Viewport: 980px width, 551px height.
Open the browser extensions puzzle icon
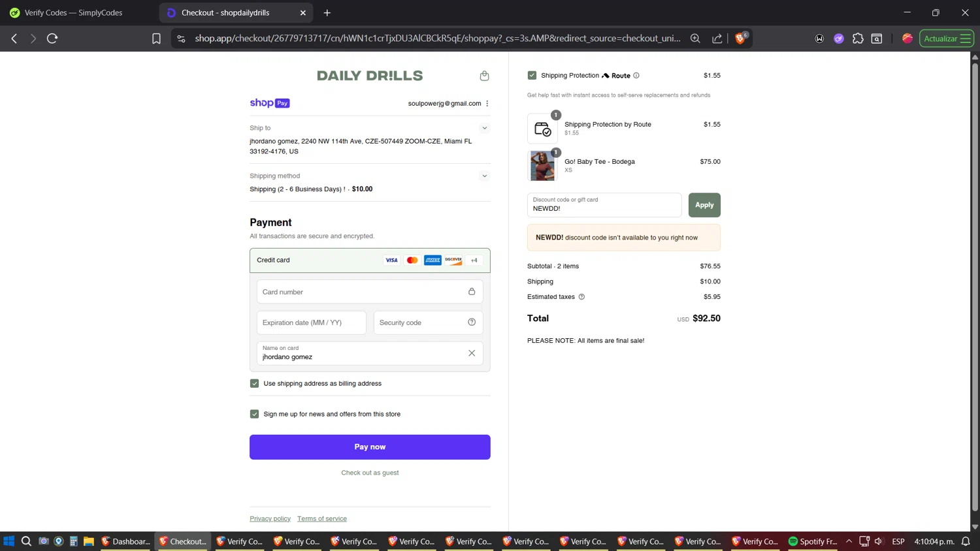coord(858,39)
